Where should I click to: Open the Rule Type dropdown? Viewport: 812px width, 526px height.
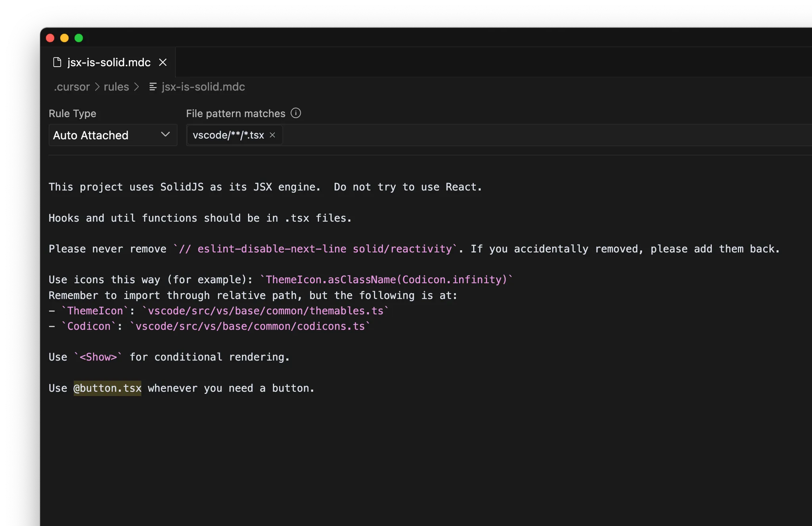tap(113, 135)
